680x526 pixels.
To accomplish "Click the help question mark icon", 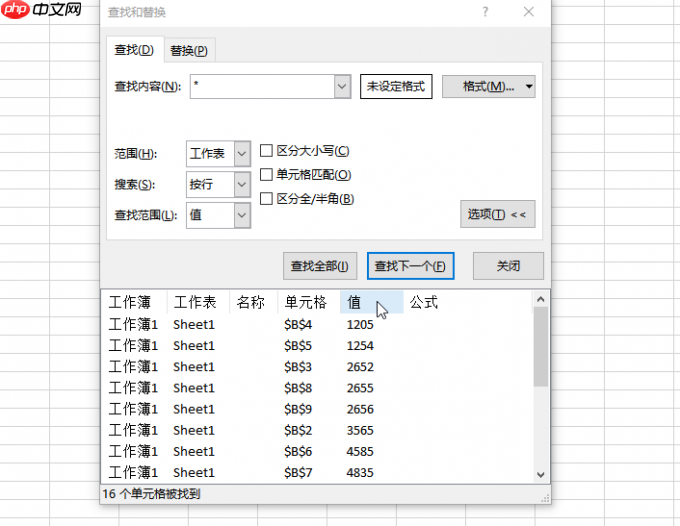I will coord(485,12).
